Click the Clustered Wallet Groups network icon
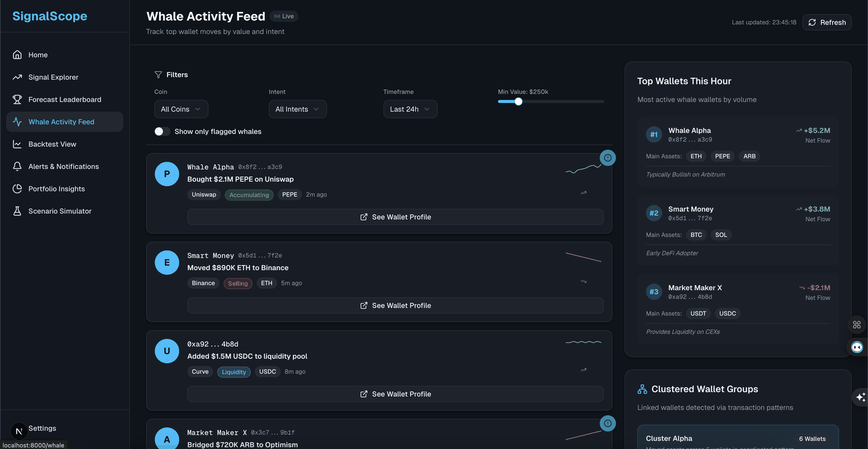The width and height of the screenshot is (868, 449). [642, 389]
